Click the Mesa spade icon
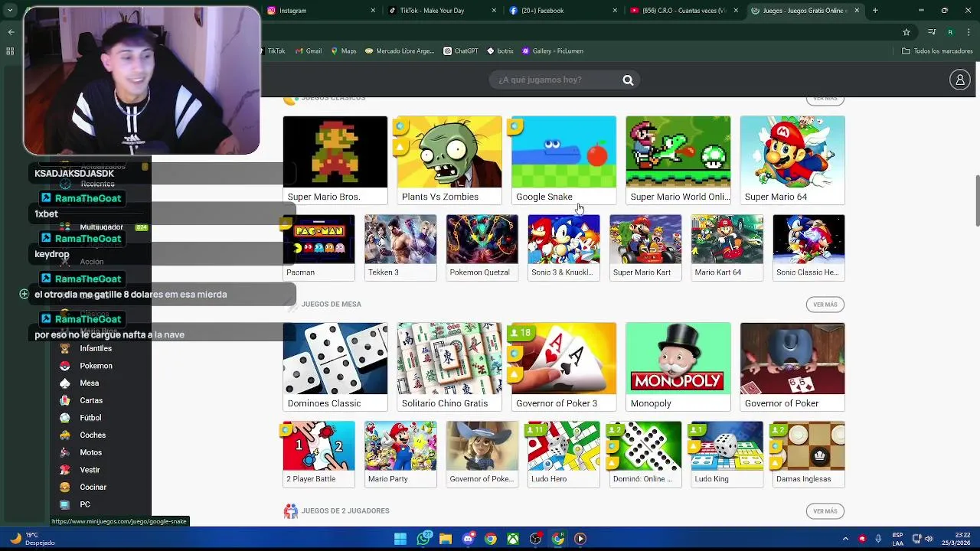 pos(65,383)
